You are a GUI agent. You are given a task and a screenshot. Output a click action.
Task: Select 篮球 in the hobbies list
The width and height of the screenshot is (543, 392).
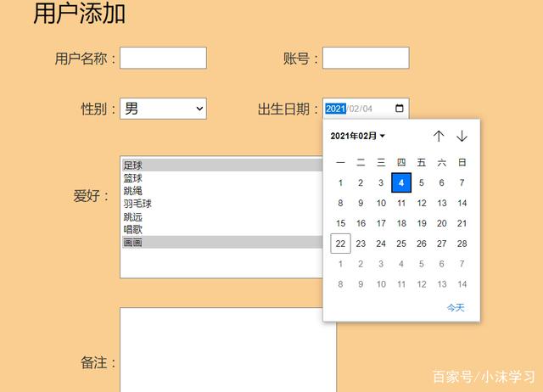click(x=222, y=178)
